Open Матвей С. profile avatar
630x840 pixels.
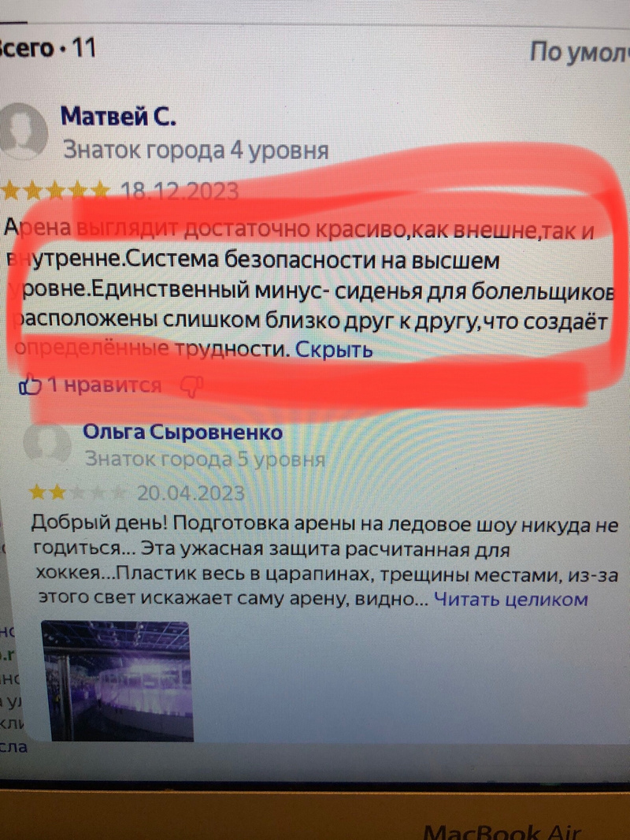point(23,132)
